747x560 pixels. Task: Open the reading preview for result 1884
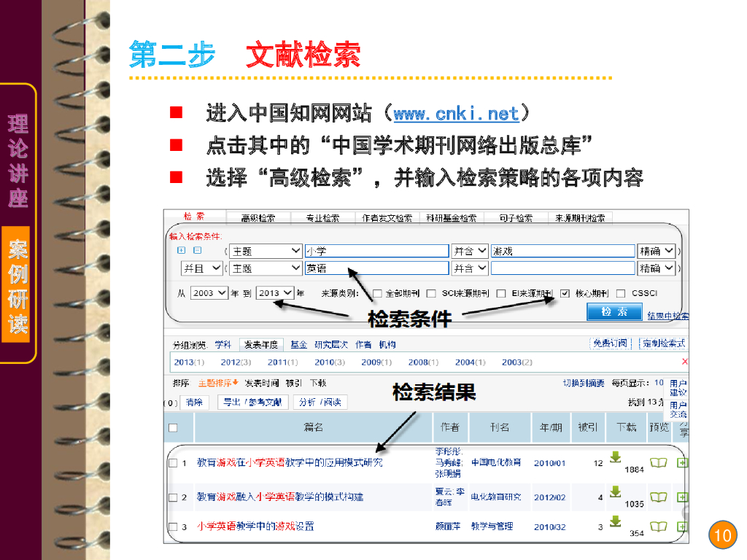(x=659, y=463)
